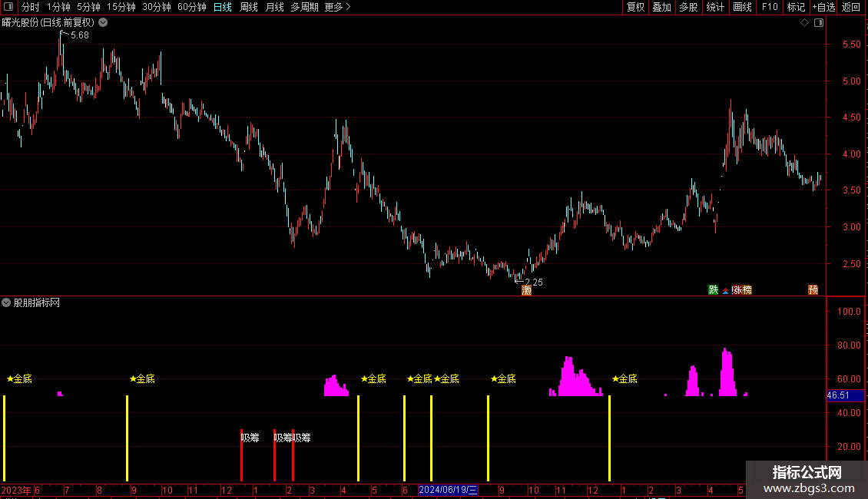Select the 2024/06/19 date label on timeline
This screenshot has width=868, height=499.
(448, 490)
